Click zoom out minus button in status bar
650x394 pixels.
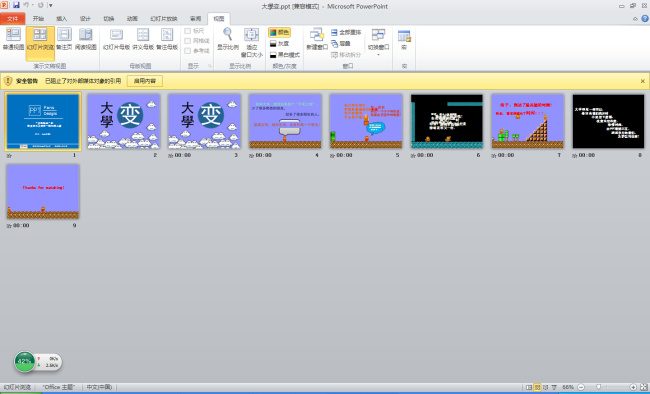coord(581,387)
